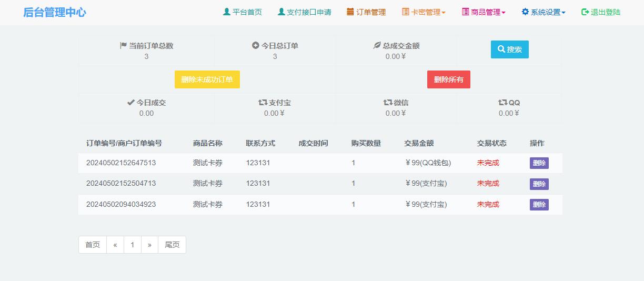
Task: Click the 退出登陆 logout icon
Action: [x=585, y=12]
